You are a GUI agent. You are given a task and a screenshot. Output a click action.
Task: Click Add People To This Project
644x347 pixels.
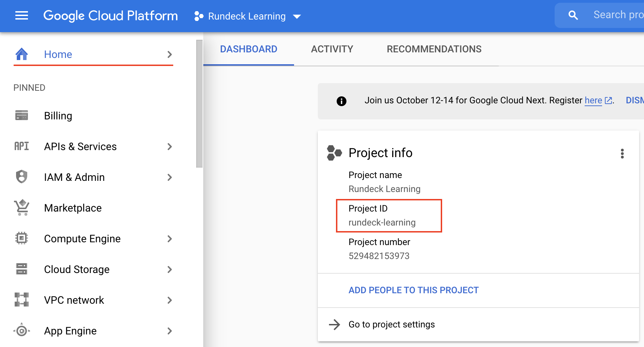coord(414,290)
